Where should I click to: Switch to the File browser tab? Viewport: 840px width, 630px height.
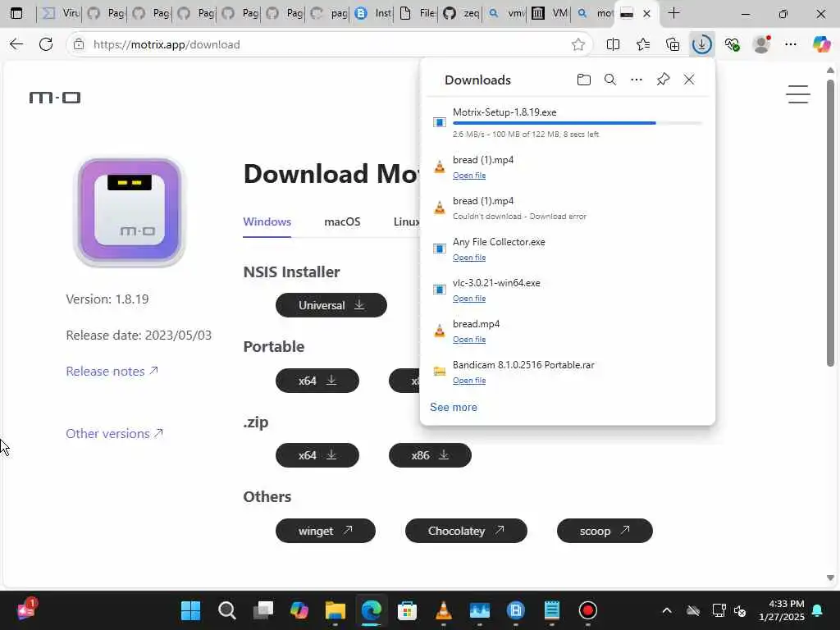tap(418, 13)
